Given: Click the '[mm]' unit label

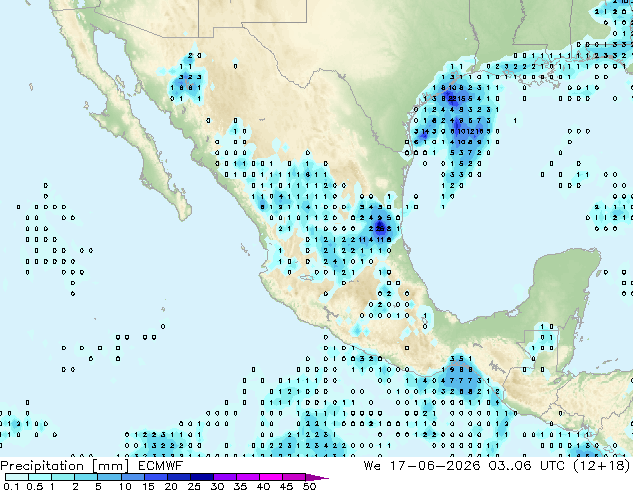Looking at the screenshot, I should pyautogui.click(x=110, y=466).
